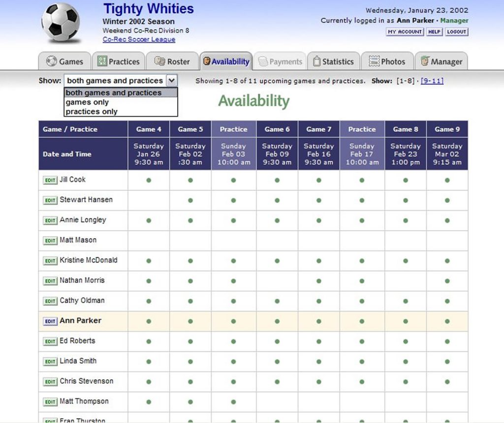This screenshot has height=423, width=504.
Task: Log out with the Logout button
Action: pyautogui.click(x=456, y=32)
